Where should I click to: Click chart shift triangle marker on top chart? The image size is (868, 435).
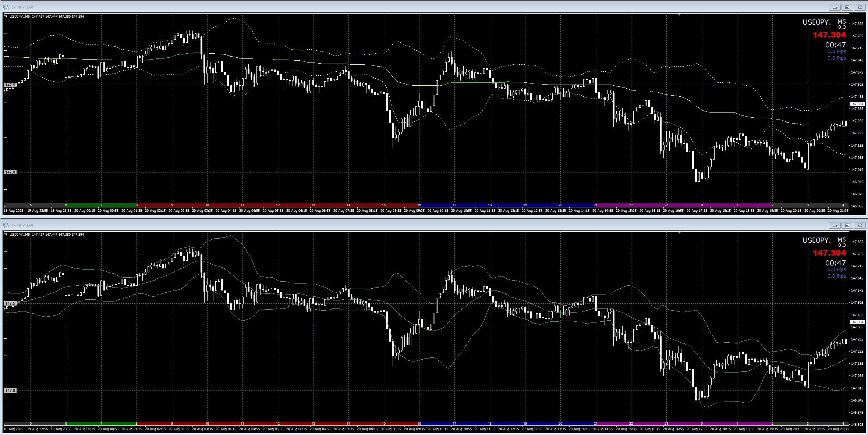click(x=679, y=15)
